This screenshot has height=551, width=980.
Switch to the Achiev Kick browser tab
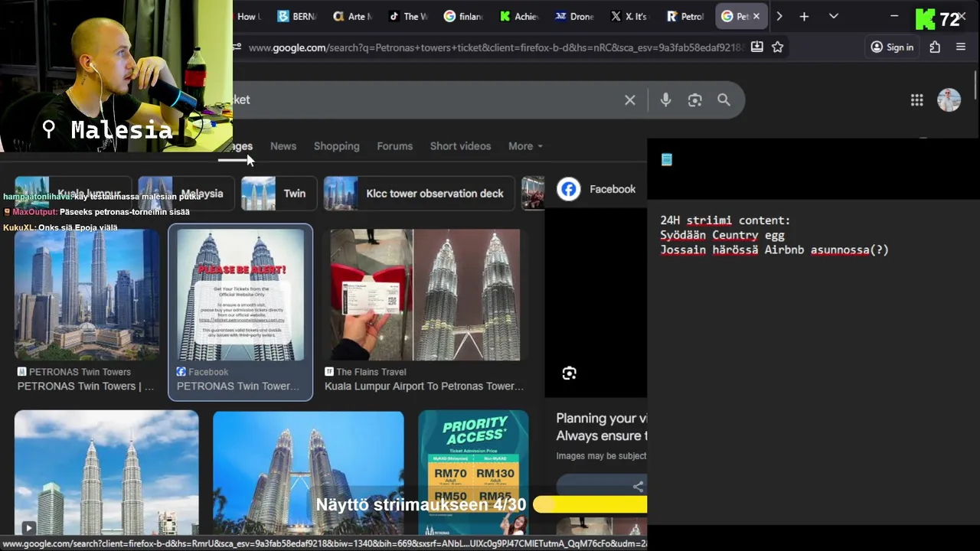pos(518,16)
